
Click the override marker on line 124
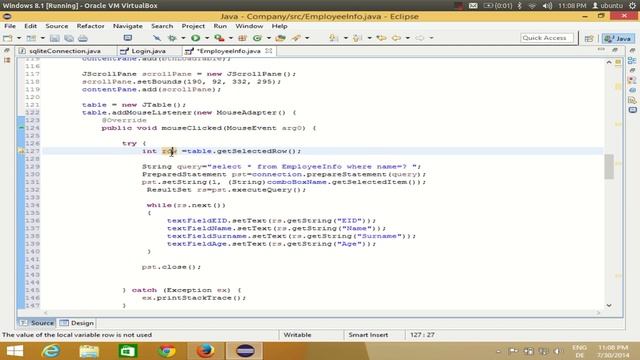21,128
